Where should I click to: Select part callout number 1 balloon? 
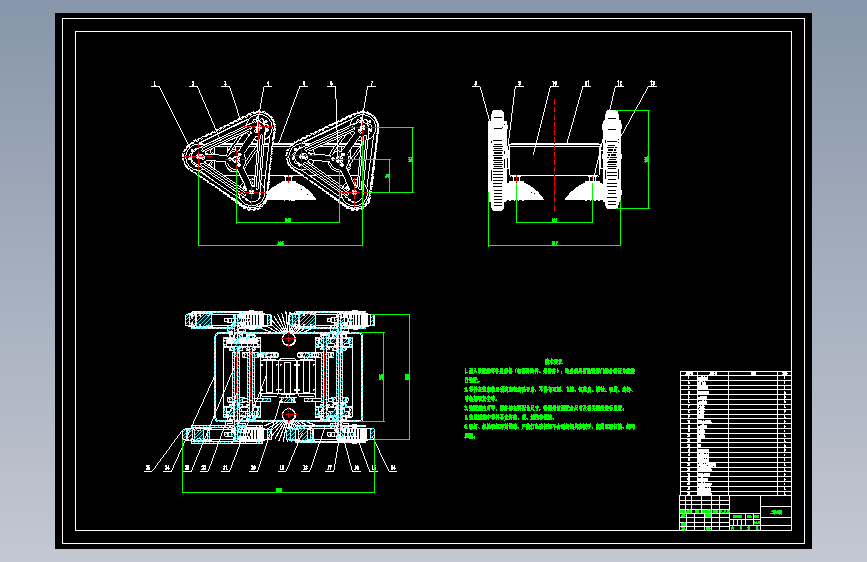point(154,84)
